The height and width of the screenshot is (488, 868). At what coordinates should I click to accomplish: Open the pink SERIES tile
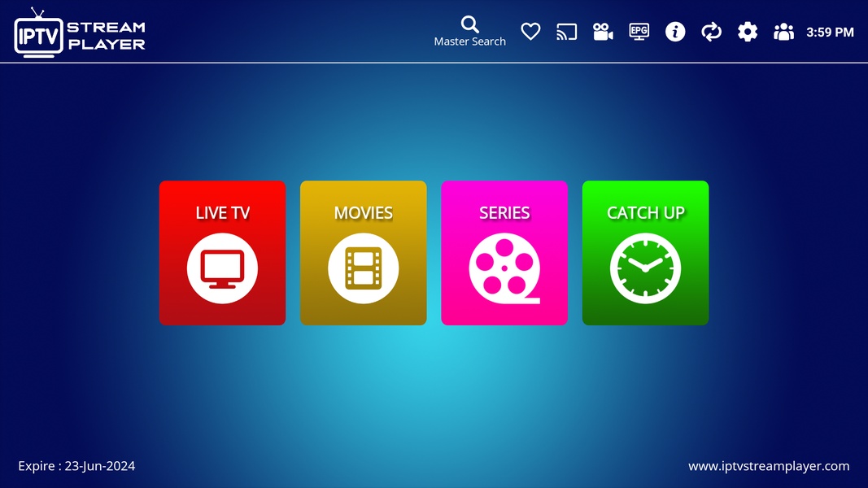[x=504, y=253]
